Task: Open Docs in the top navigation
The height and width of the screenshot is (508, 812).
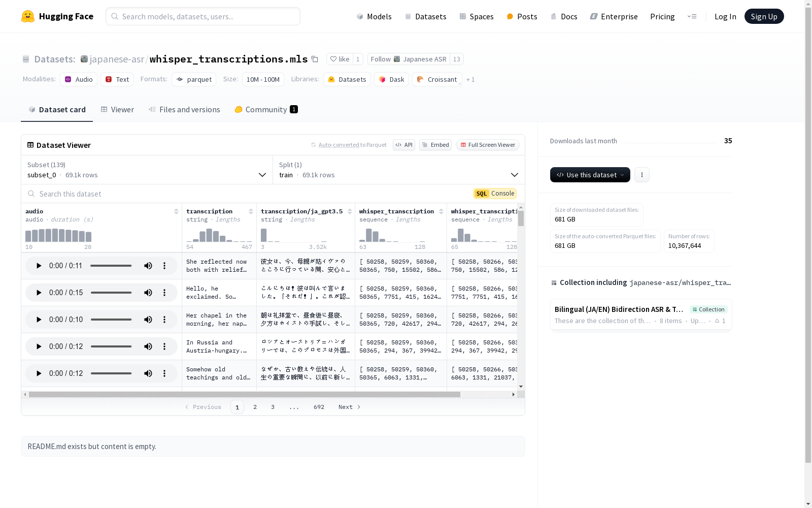Action: tap(564, 16)
